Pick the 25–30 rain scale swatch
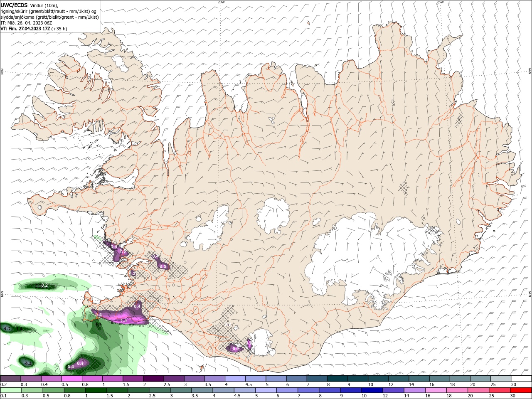532x399 pixels. [500, 390]
